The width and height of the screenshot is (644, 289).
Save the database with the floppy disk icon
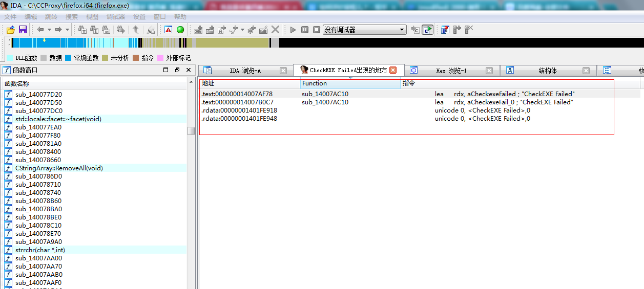pyautogui.click(x=23, y=30)
